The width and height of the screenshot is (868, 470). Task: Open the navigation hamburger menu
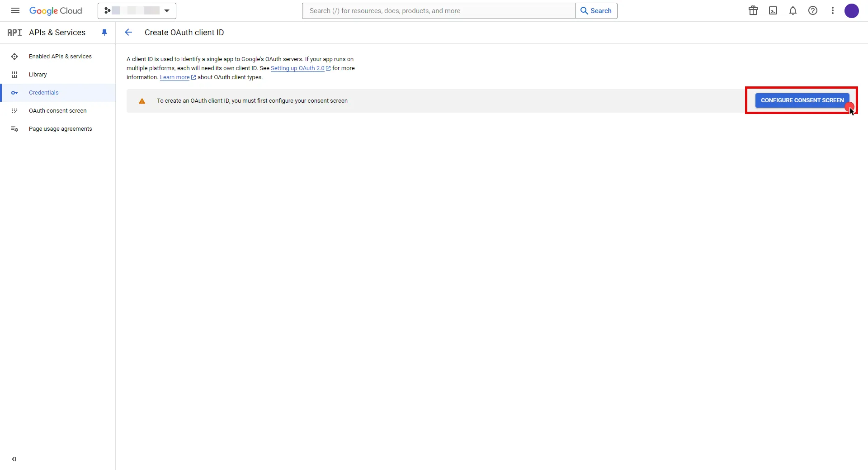click(x=15, y=10)
